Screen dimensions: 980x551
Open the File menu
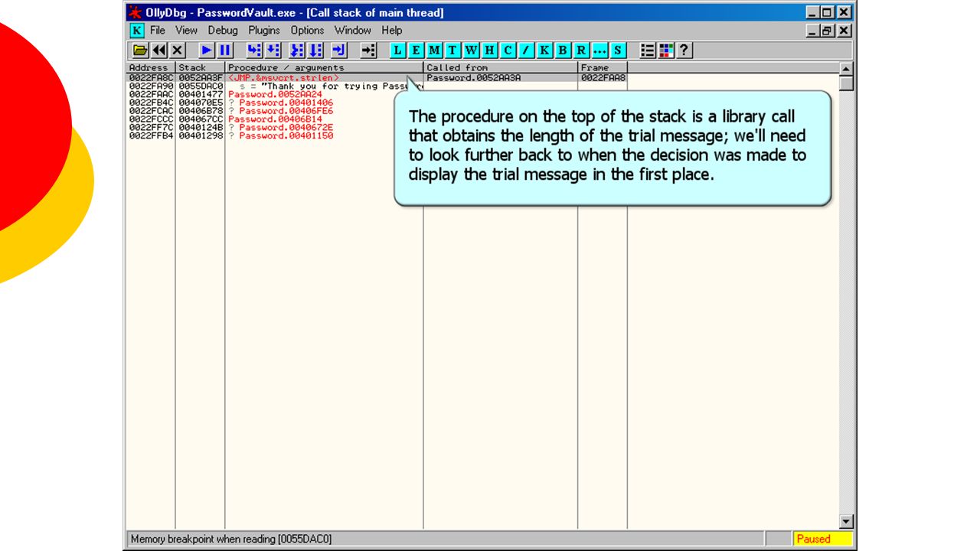click(x=158, y=31)
